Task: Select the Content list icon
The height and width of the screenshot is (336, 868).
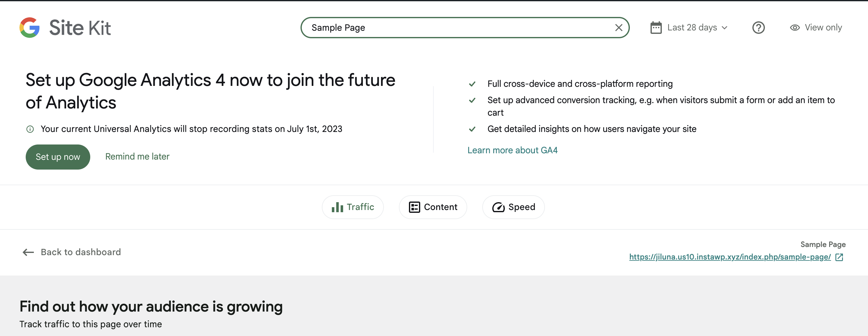Action: (x=415, y=207)
